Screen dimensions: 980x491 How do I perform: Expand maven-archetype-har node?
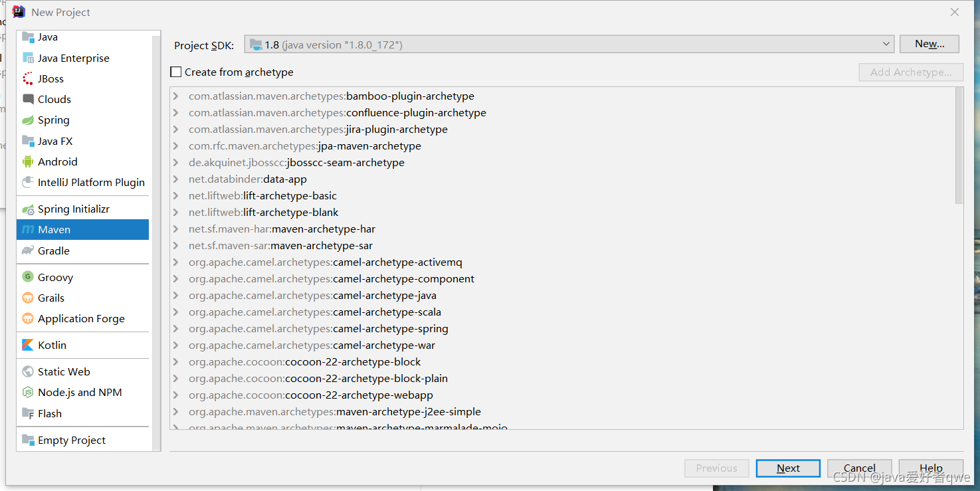point(176,229)
